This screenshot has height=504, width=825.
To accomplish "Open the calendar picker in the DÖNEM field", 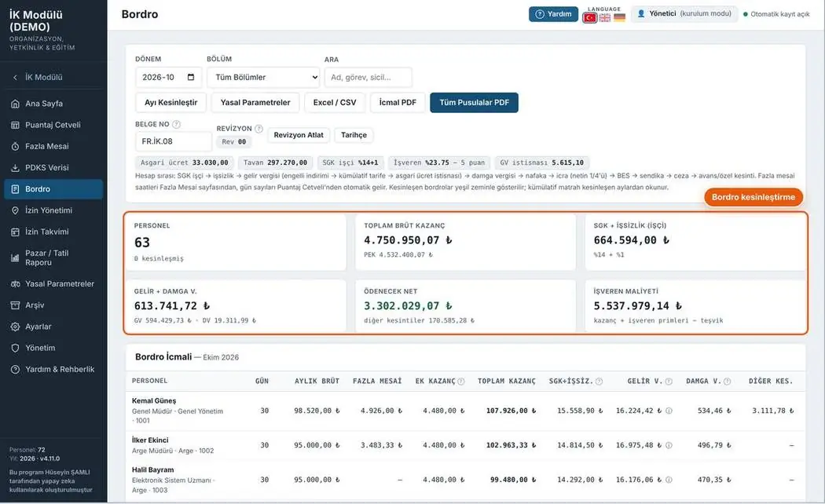I will coord(191,77).
